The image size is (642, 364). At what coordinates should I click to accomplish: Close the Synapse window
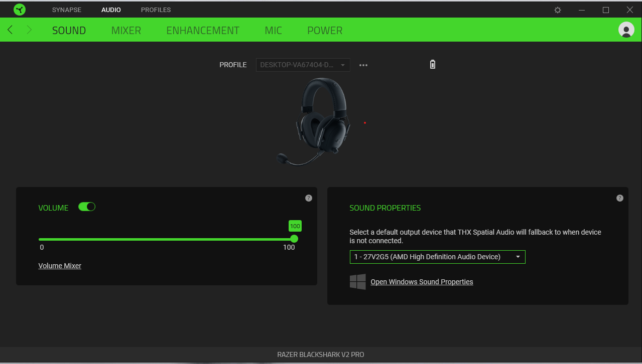630,10
